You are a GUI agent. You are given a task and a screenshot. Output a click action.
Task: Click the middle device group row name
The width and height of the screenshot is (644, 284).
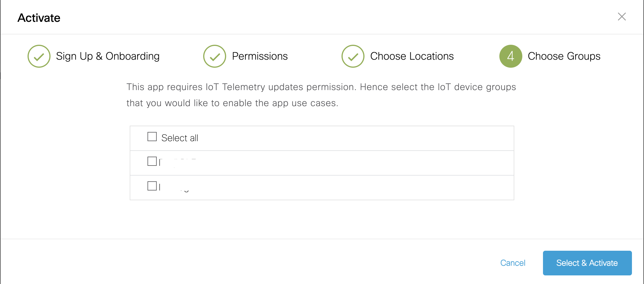[178, 162]
